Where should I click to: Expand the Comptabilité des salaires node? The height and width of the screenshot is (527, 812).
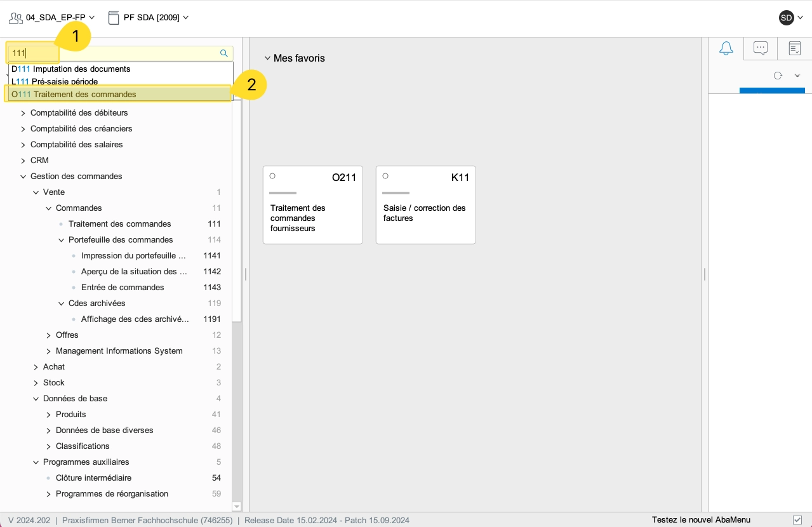23,145
